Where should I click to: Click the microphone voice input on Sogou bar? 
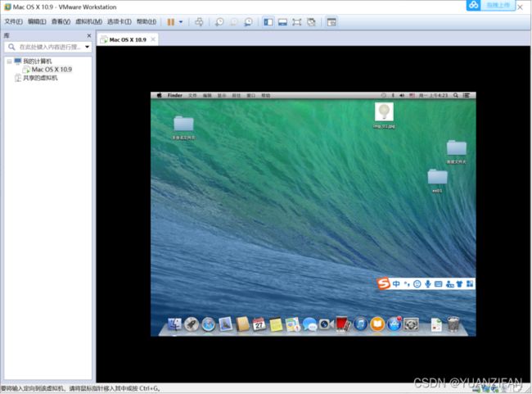click(x=428, y=284)
